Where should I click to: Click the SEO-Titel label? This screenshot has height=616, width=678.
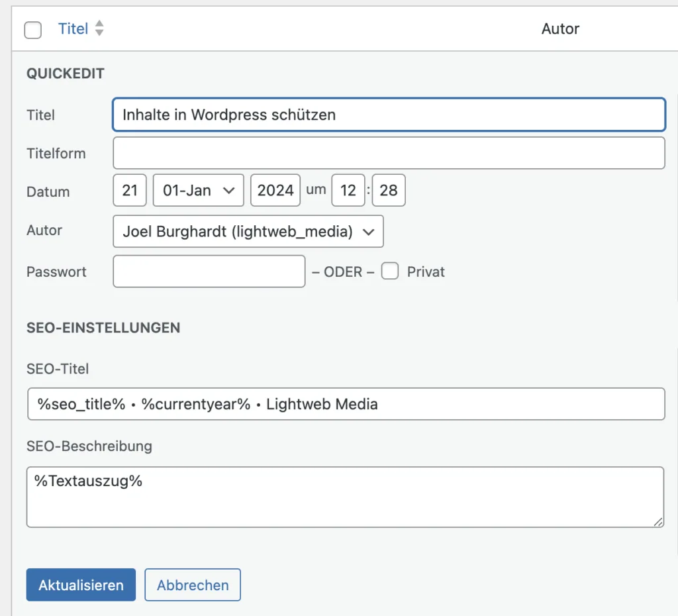58,368
